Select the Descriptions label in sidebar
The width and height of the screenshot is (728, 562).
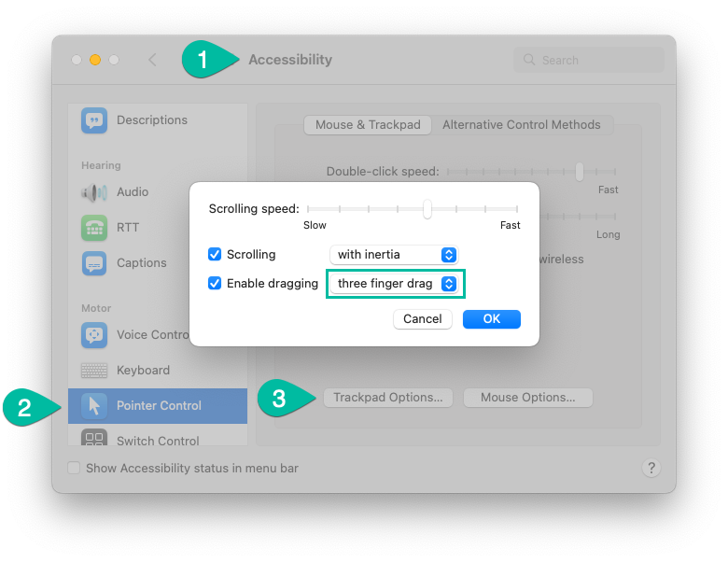click(x=152, y=120)
